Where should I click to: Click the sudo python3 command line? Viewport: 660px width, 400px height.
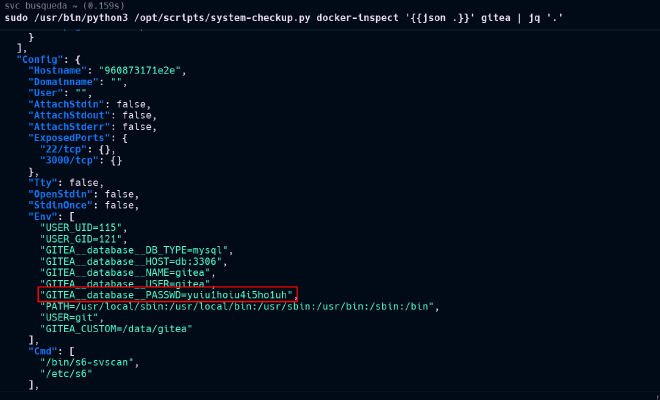pos(283,18)
